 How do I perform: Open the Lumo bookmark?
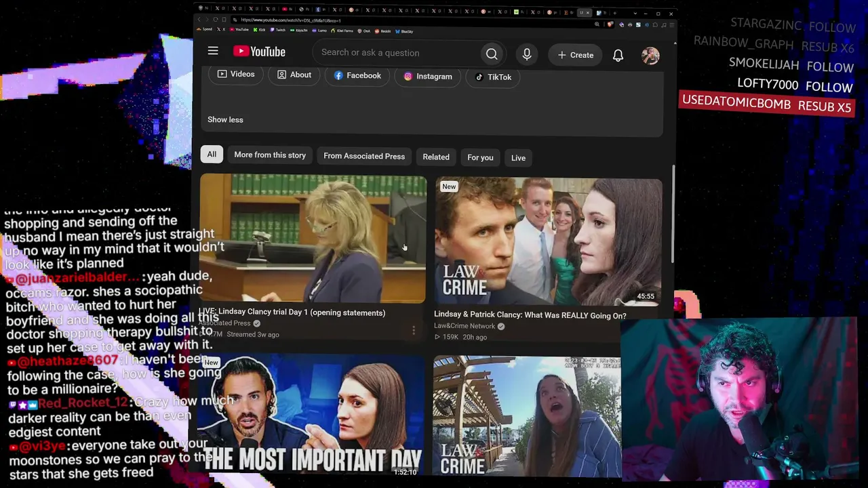coord(320,30)
